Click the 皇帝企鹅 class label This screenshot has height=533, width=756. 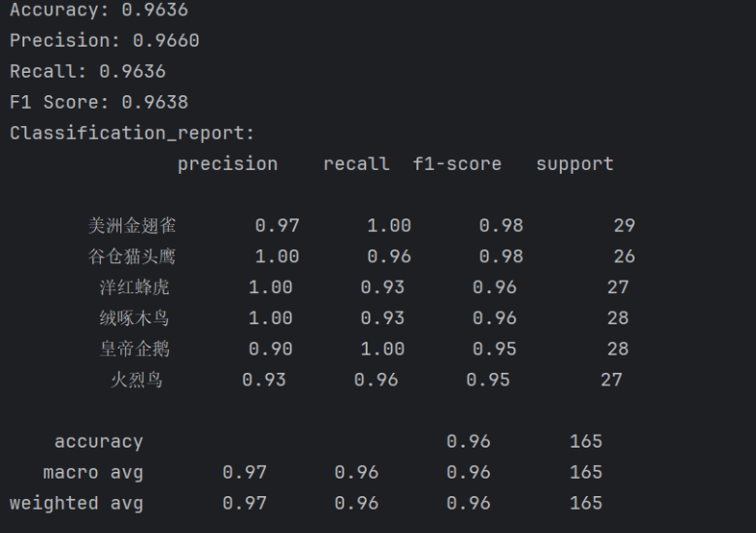pyautogui.click(x=135, y=350)
